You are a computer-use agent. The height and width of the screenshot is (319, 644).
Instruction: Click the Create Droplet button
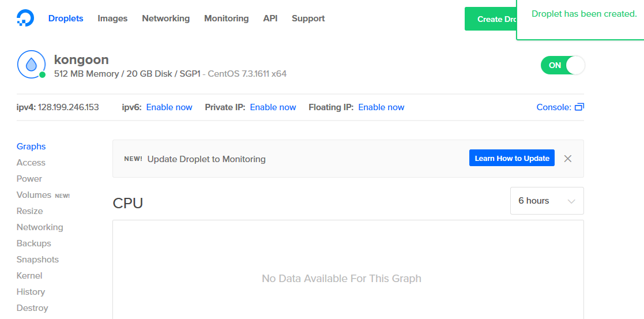pos(491,19)
